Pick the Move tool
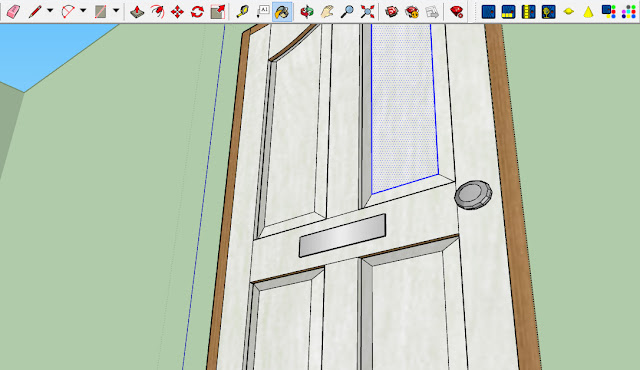Screen dimensions: 640x370 click(x=177, y=11)
